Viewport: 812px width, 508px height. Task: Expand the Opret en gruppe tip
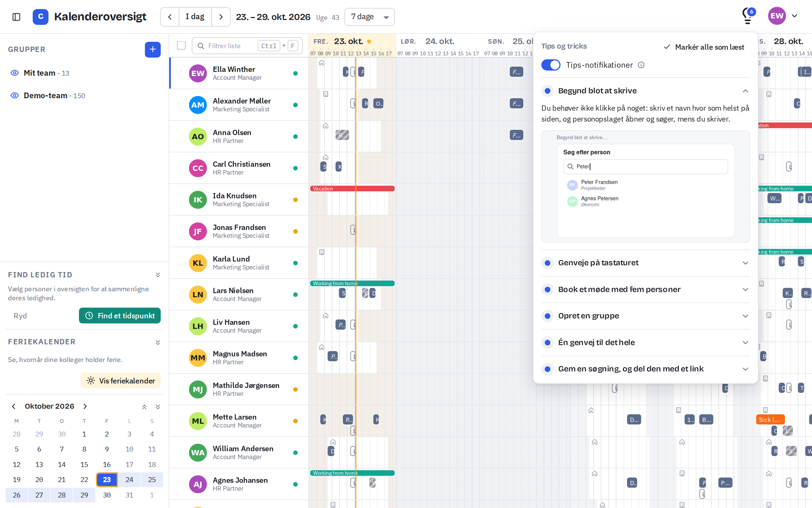(x=645, y=316)
